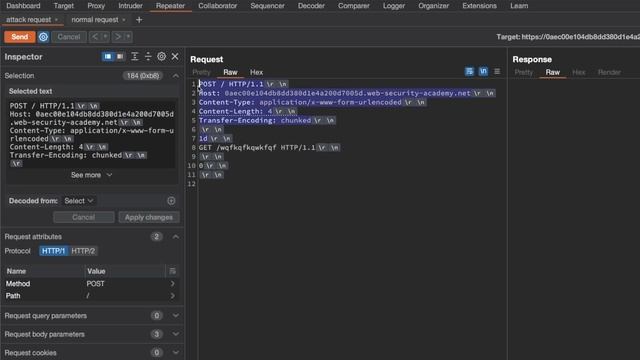Image resolution: width=640 pixels, height=360 pixels.
Task: Collapse the Selection section chevron
Action: click(x=176, y=76)
